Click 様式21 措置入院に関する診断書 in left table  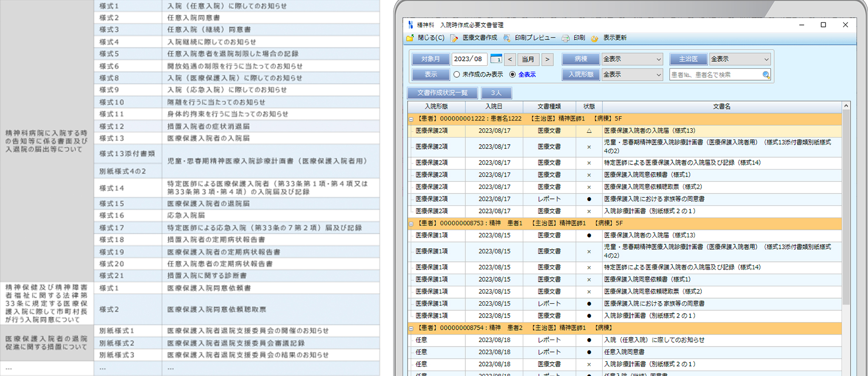237,276
